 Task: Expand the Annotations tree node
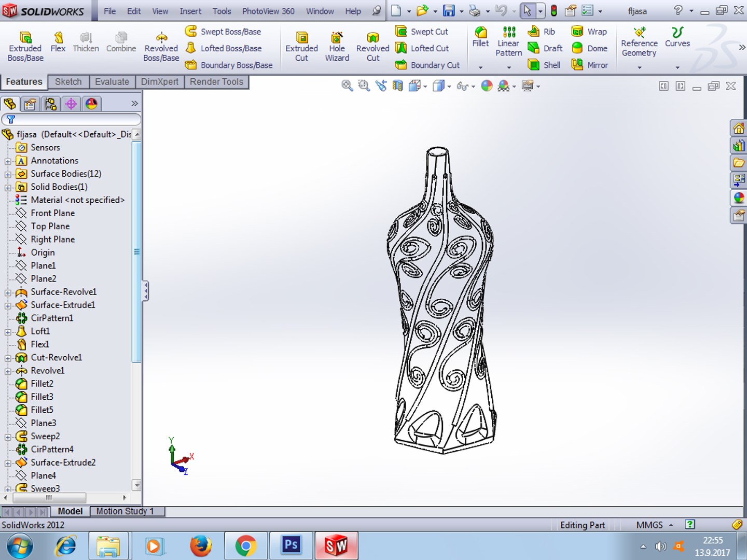[x=7, y=161]
